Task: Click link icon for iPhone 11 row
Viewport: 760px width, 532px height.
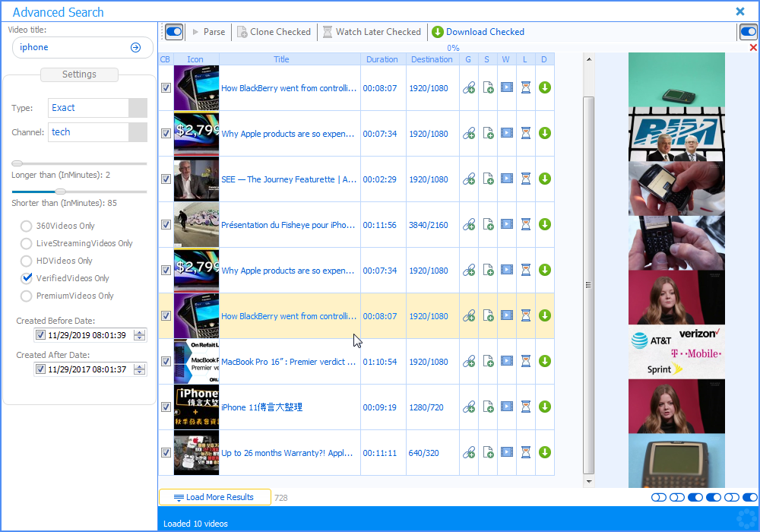Action: 469,407
